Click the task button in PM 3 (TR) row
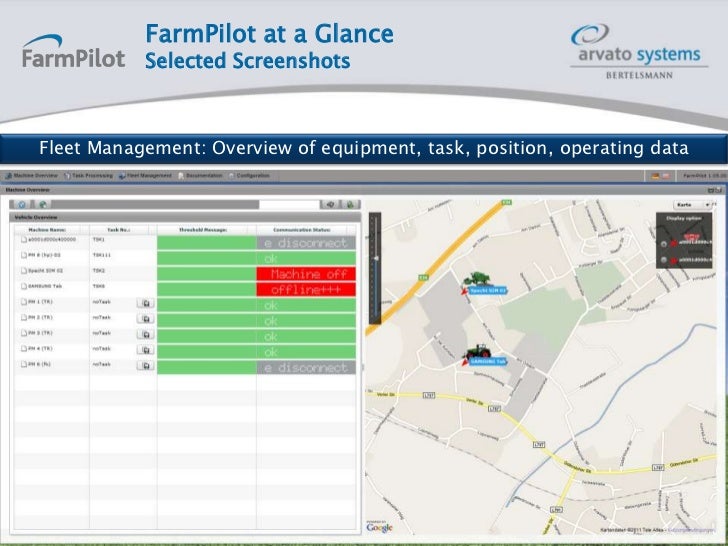 tap(145, 334)
